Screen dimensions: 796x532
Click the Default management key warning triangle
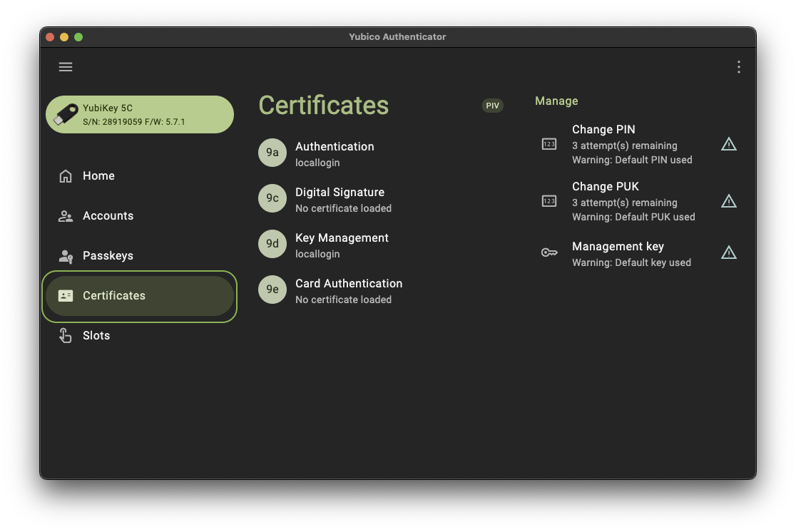point(729,252)
